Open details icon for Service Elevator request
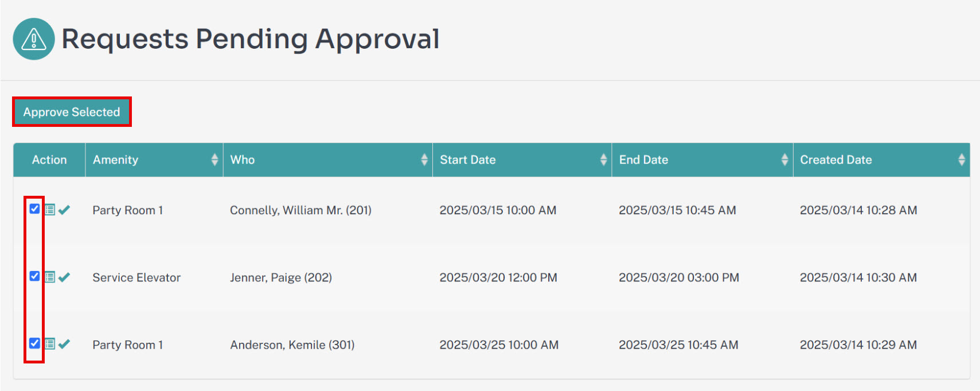Screen dimensions: 980x391 coord(50,277)
